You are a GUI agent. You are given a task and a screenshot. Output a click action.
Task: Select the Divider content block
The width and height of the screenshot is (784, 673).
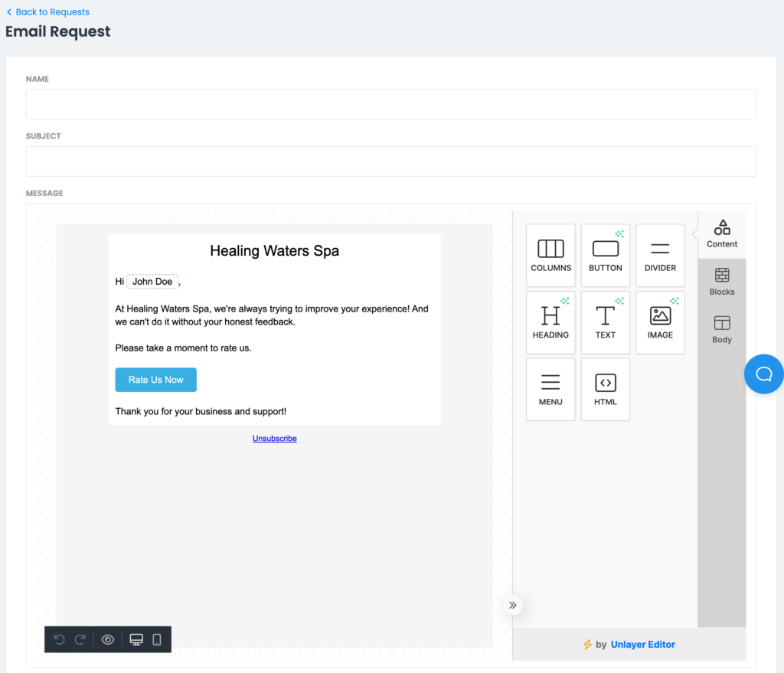[x=660, y=256]
